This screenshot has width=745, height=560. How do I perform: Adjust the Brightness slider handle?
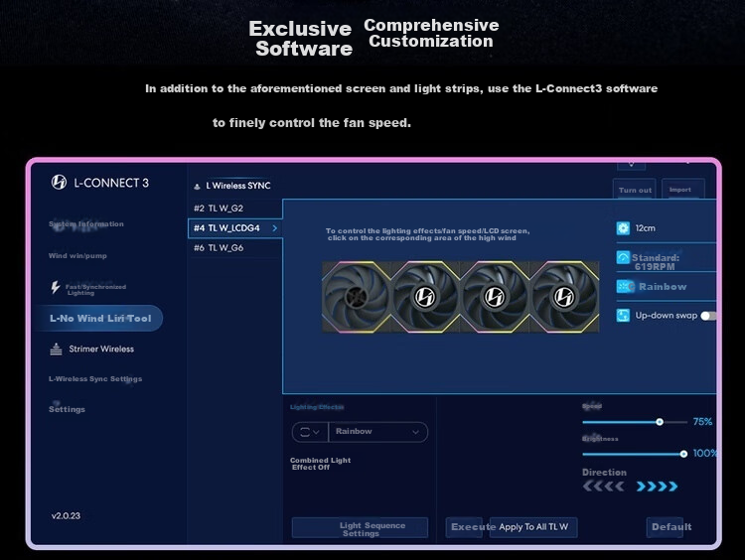coord(683,454)
